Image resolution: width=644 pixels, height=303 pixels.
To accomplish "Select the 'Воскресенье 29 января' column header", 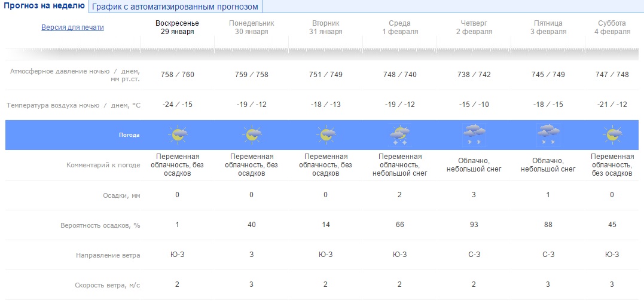I will (178, 27).
